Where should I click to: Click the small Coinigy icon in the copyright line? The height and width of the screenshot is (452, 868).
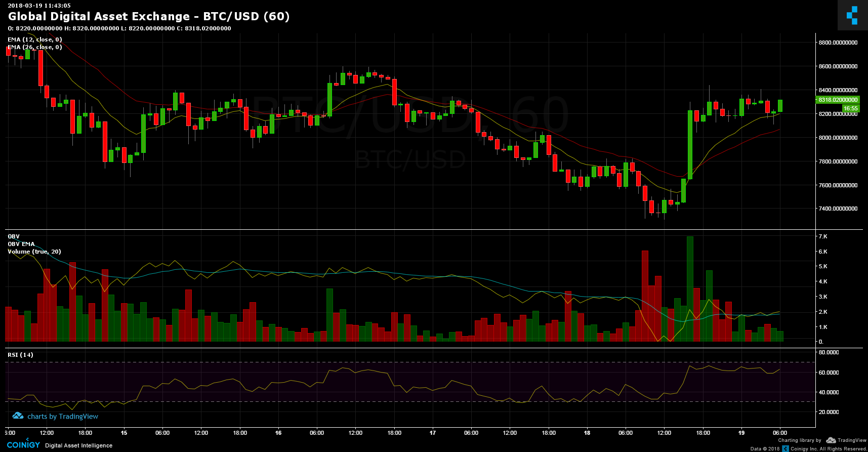pyautogui.click(x=786, y=448)
